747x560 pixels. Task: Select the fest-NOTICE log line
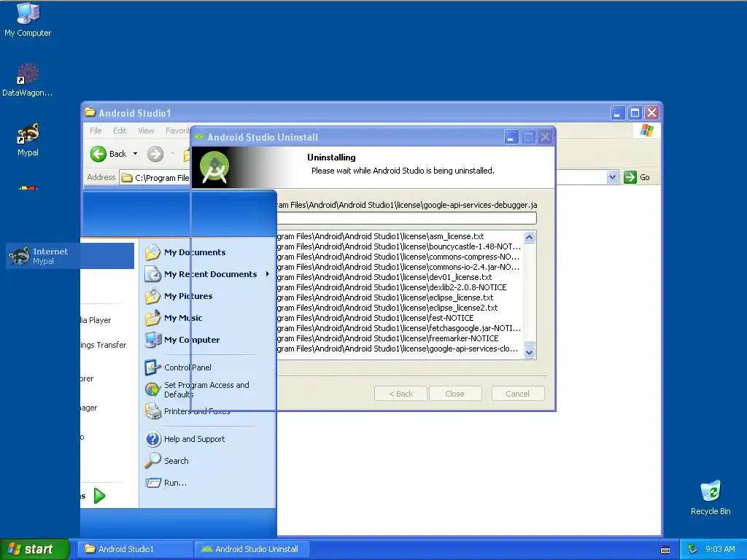click(376, 318)
